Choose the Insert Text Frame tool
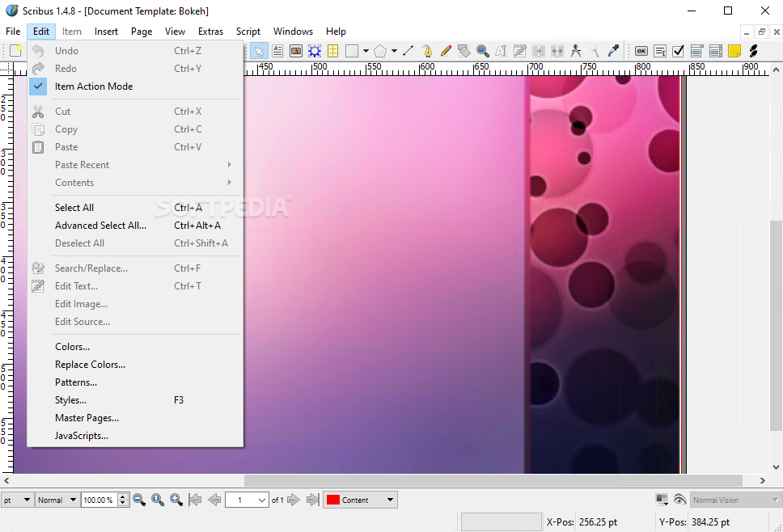The image size is (783, 532). coord(277,51)
